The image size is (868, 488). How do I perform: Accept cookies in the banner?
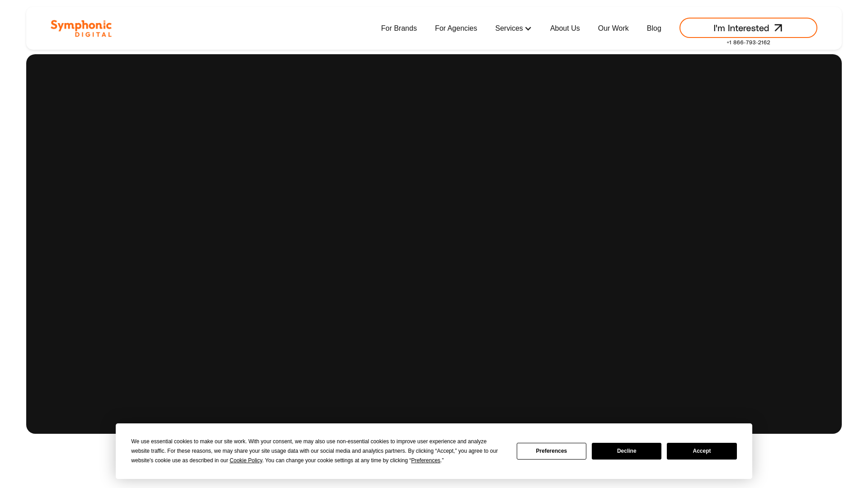coord(701,451)
